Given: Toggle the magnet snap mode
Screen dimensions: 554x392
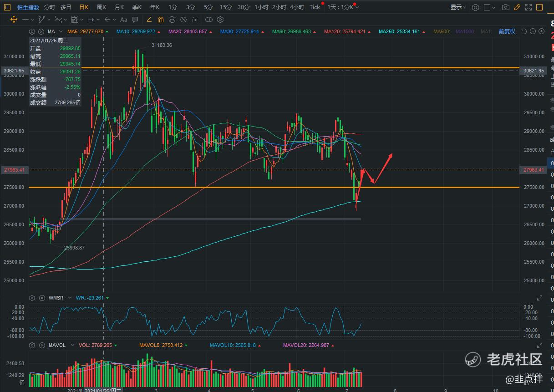Looking at the screenshot, I should point(160,20).
